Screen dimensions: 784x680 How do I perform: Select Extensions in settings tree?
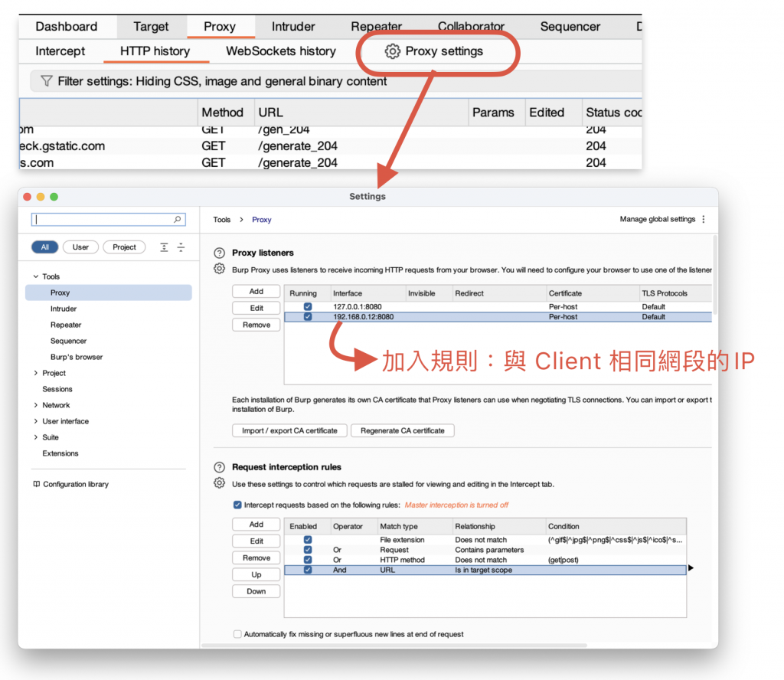(x=60, y=453)
